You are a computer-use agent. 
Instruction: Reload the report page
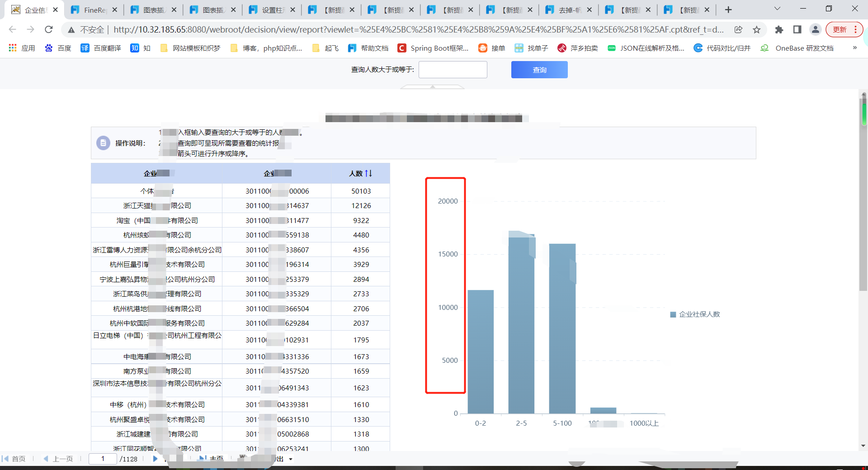click(49, 30)
